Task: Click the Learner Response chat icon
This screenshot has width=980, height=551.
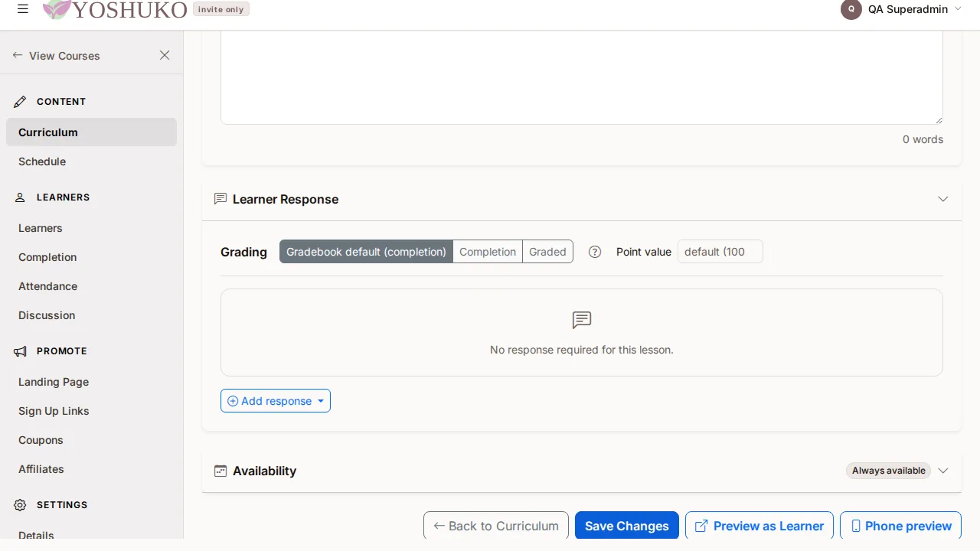Action: tap(220, 199)
